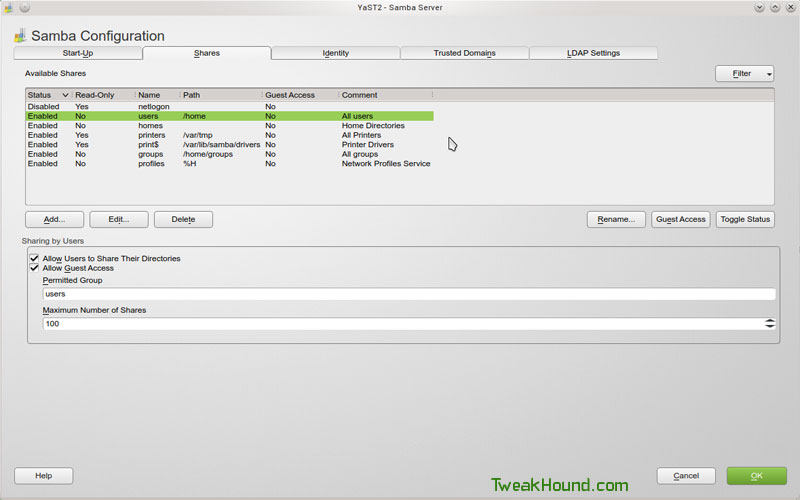The height and width of the screenshot is (500, 800).
Task: Maximize the YaST2 window
Action: click(775, 8)
